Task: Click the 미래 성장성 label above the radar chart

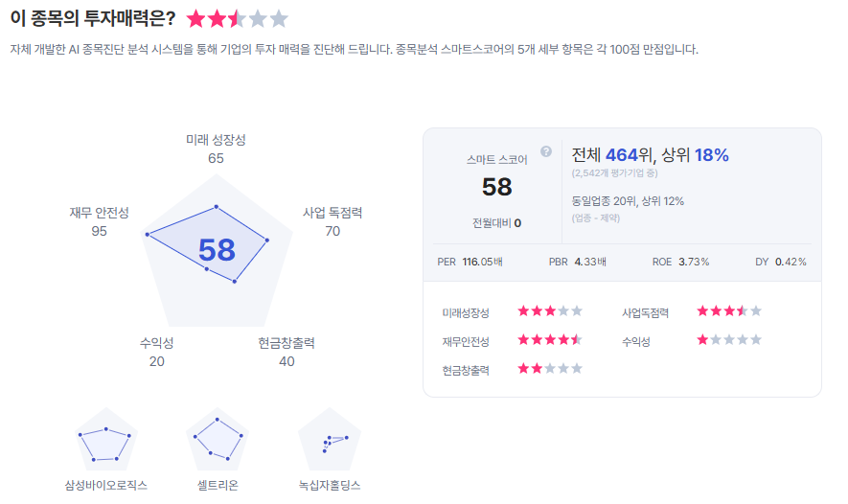Action: (216, 140)
